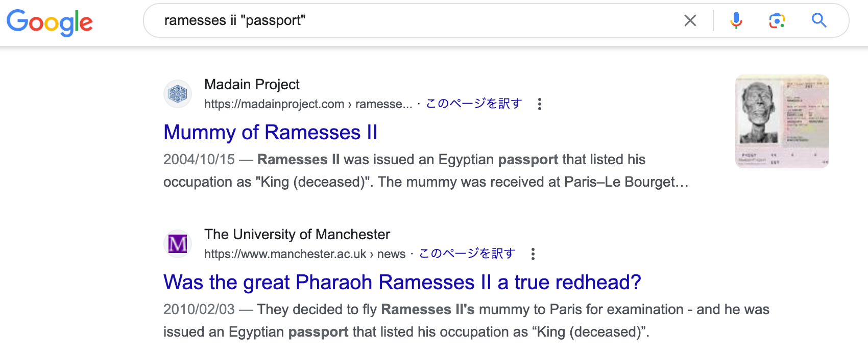Click the University of Manchester favicon

pyautogui.click(x=178, y=244)
